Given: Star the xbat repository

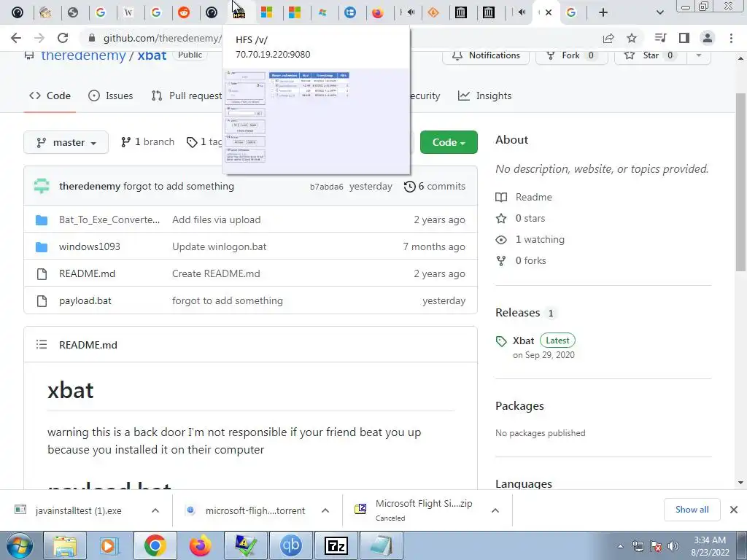Looking at the screenshot, I should point(650,55).
